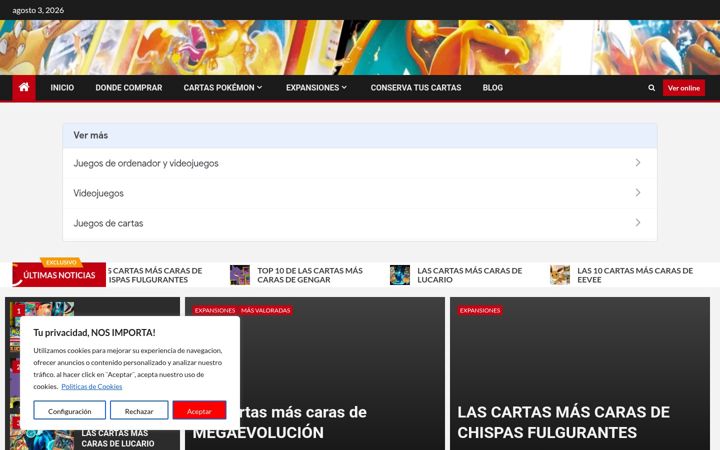Screen dimensions: 720x450
Task: Open CONSERVA TUS CARTAS page
Action: point(416,88)
